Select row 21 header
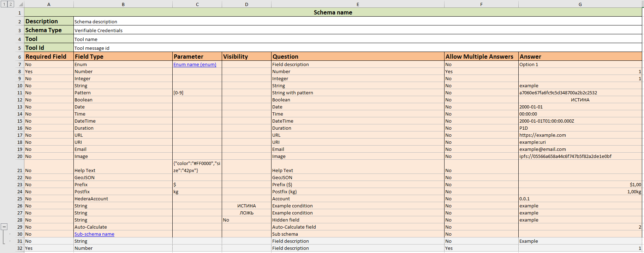The image size is (644, 253). (20, 170)
